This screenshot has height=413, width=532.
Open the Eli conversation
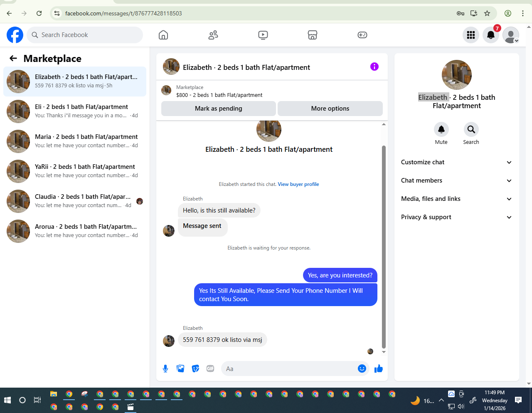pyautogui.click(x=75, y=111)
